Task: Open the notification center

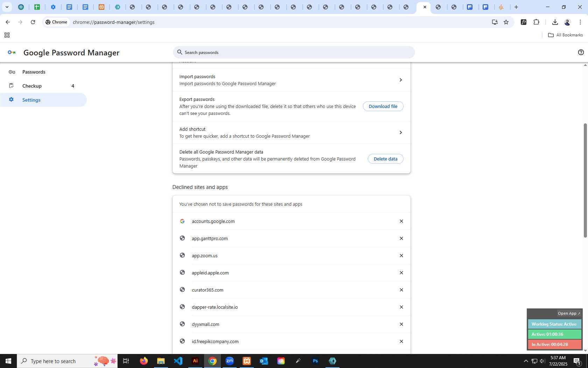Action: click(x=577, y=361)
